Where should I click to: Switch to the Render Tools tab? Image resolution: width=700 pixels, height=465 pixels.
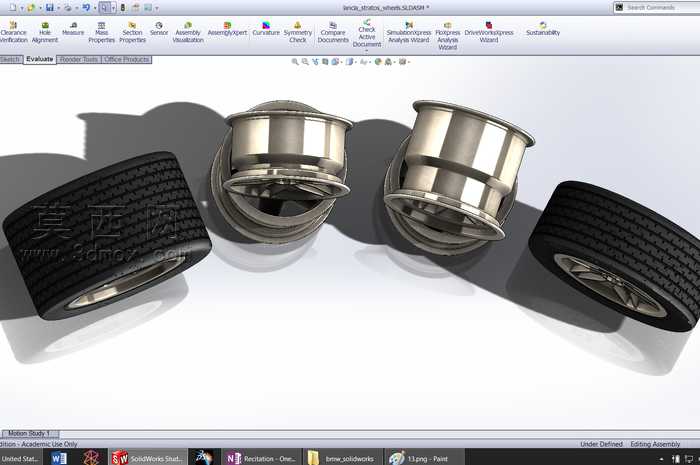(79, 59)
